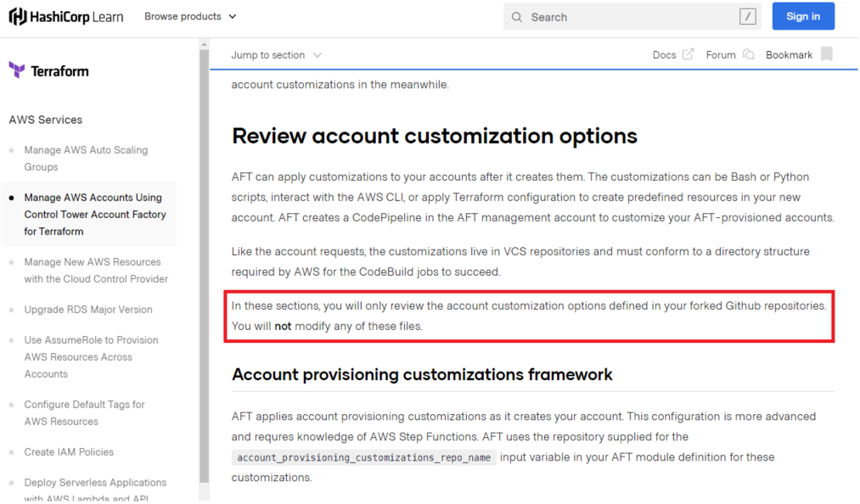Click the sidebar scrollbar up arrow
Screen dimensions: 860x504
[x=204, y=44]
